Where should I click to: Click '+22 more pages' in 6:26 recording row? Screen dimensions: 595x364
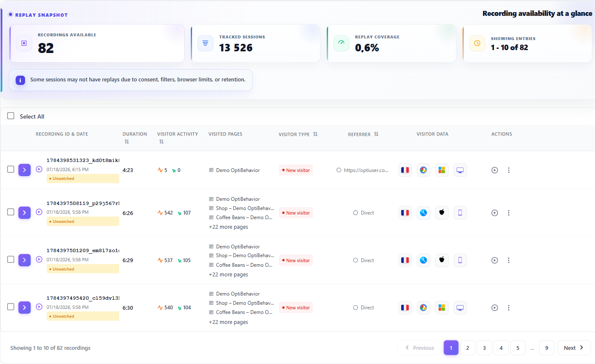tap(228, 227)
